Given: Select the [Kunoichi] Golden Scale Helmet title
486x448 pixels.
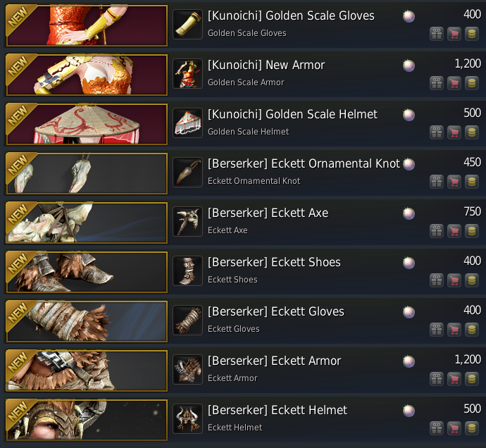Looking at the screenshot, I should coord(292,114).
